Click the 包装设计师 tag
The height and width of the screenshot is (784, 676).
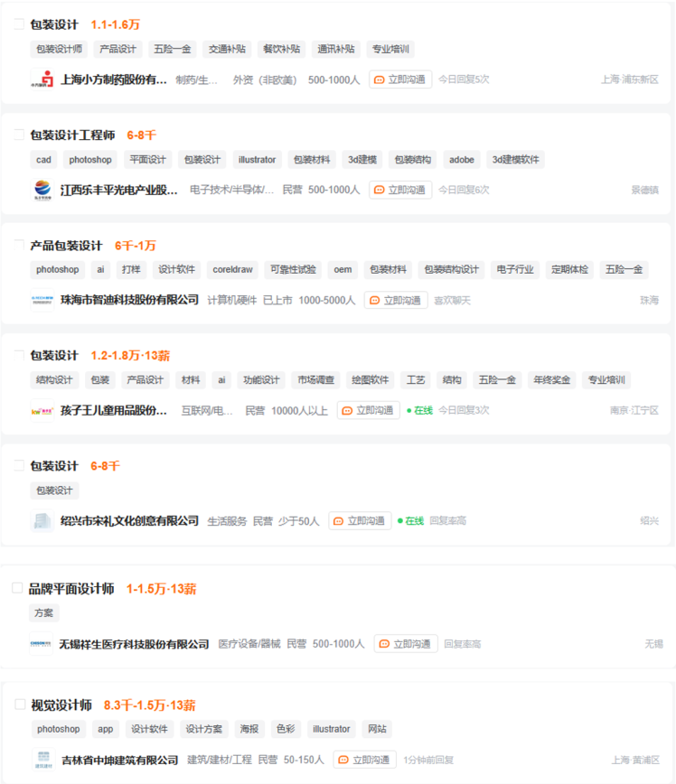[x=59, y=49]
